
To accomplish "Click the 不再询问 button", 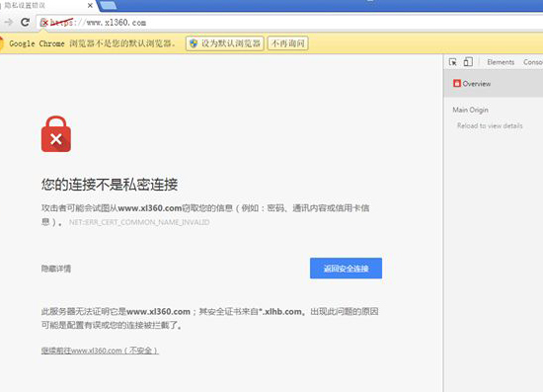I will click(287, 43).
